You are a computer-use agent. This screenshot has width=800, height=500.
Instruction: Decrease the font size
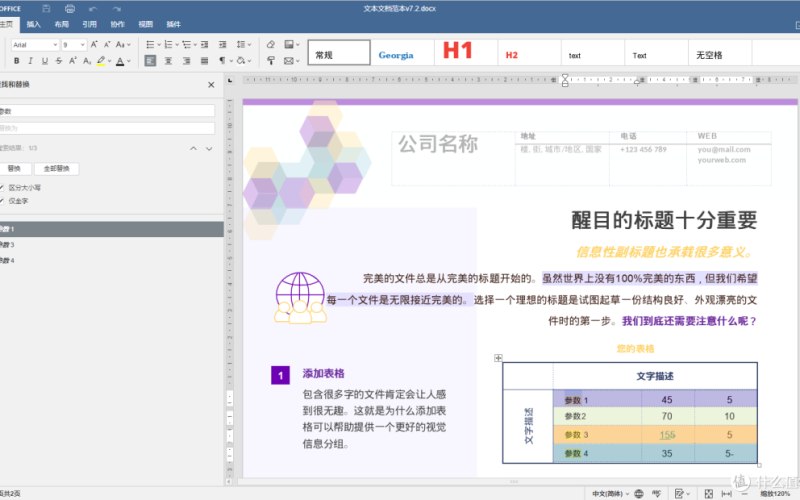click(x=107, y=45)
